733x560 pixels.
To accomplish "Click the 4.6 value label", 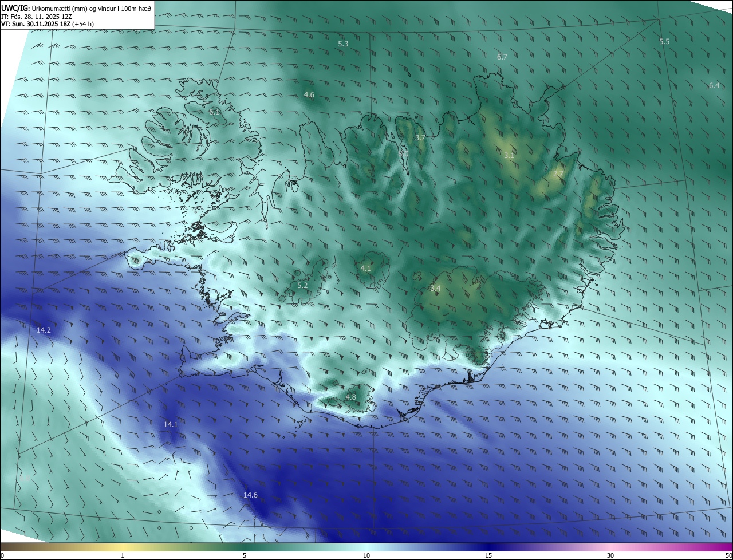I will click(x=309, y=95).
